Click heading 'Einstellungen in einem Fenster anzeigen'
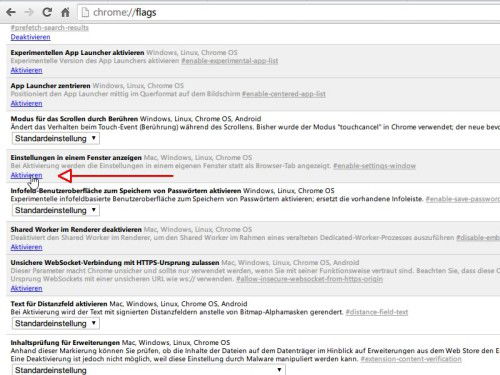500x375 pixels. pos(76,157)
